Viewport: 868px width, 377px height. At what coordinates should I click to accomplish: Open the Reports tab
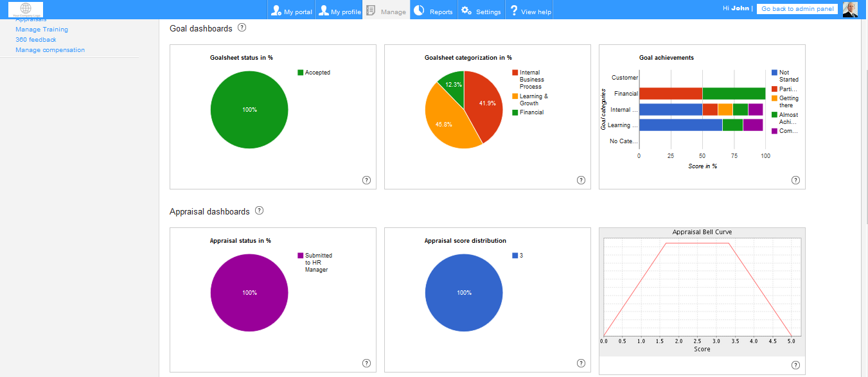(x=434, y=10)
